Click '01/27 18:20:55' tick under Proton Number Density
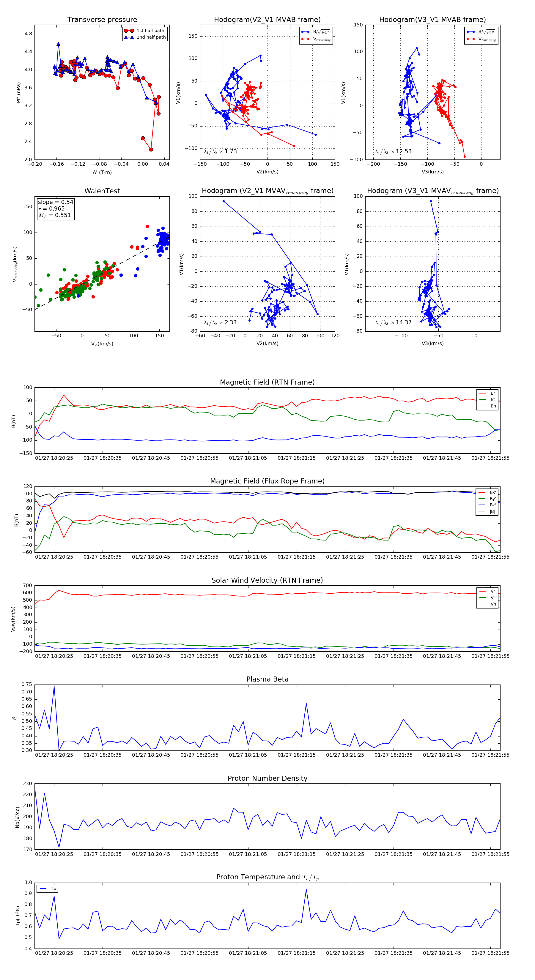Viewport: 535px width, 980px height. point(199,854)
